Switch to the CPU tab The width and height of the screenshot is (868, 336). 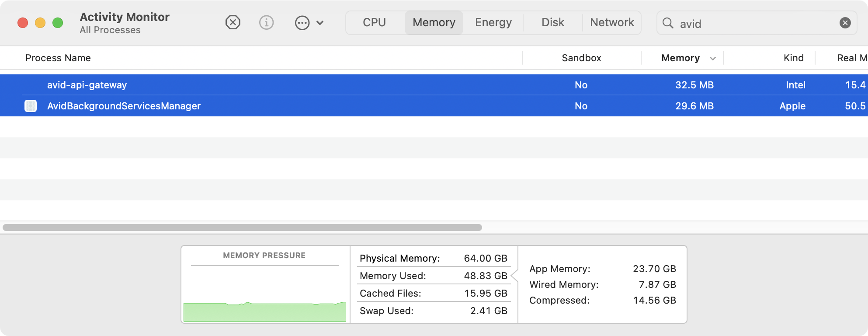[374, 22]
